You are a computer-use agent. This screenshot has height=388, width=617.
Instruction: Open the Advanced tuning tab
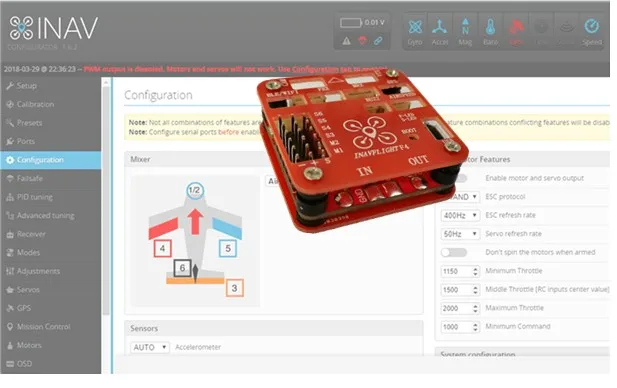click(50, 215)
